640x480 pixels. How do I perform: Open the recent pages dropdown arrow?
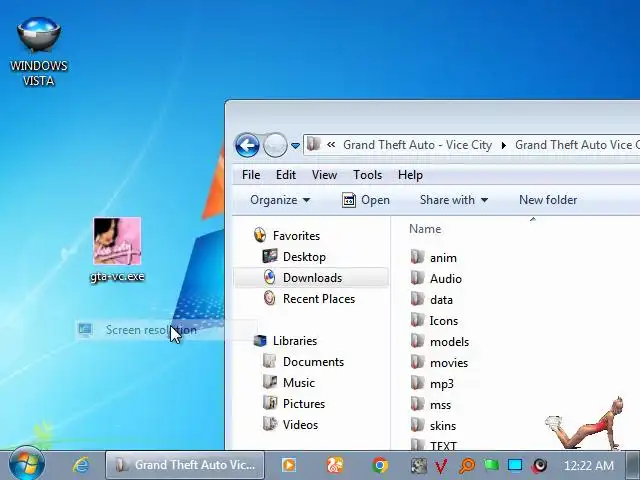[296, 145]
